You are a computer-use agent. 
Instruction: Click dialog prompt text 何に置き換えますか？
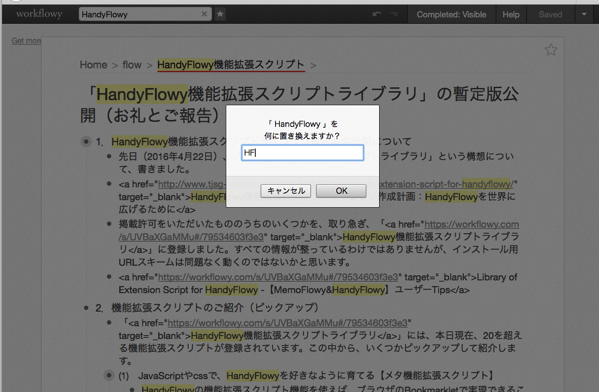pos(302,136)
